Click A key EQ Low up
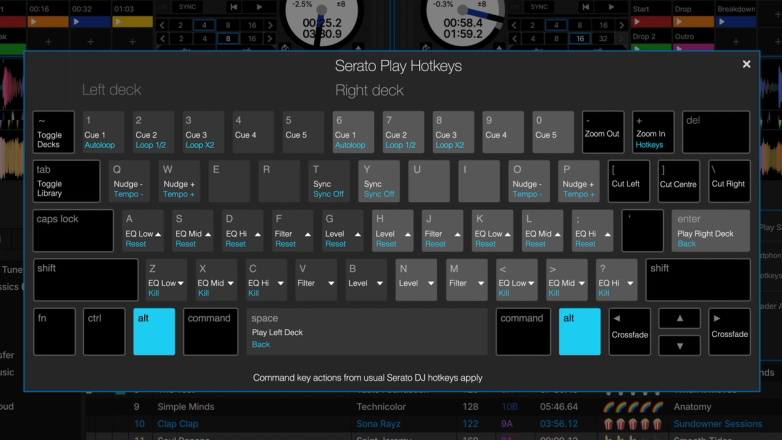 coord(143,230)
